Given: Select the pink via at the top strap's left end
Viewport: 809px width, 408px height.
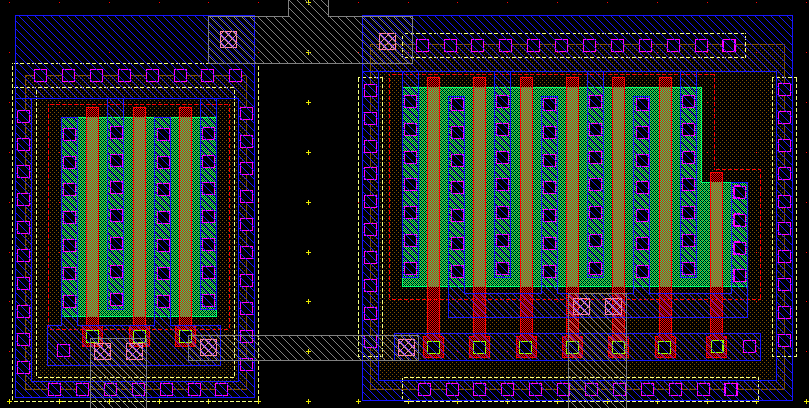Looking at the screenshot, I should tap(229, 40).
